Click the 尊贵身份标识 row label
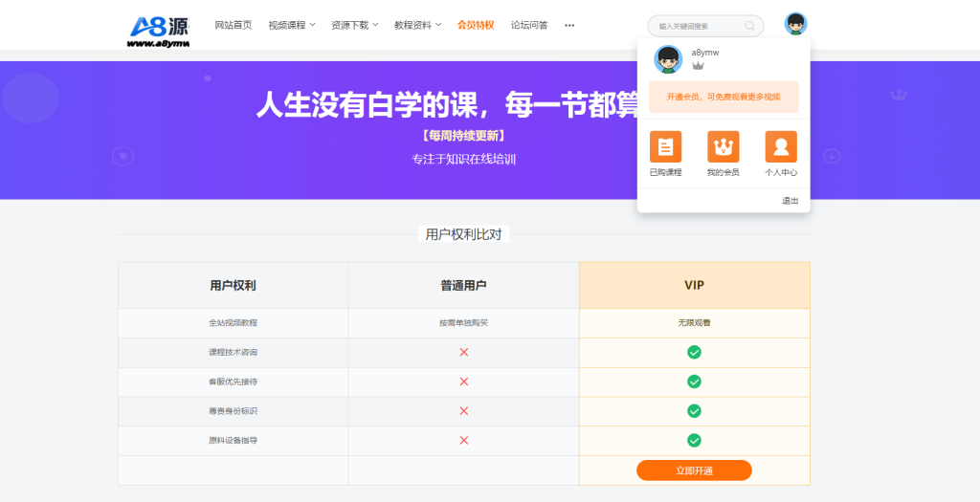980x502 pixels. 234,411
